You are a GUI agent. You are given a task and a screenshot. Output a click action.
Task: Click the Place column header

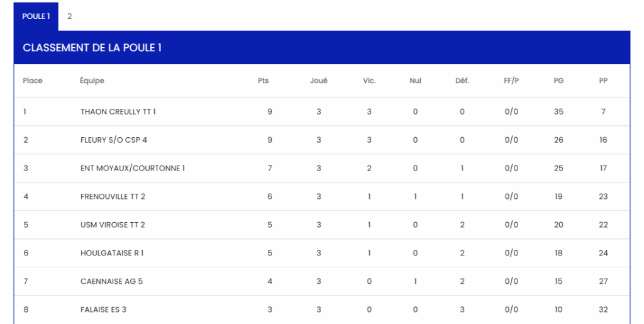click(33, 81)
